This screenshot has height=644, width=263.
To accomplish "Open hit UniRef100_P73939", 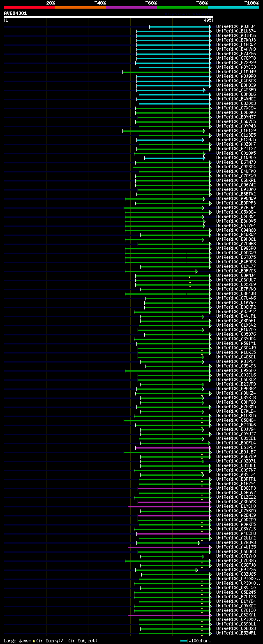I will coord(236,63).
